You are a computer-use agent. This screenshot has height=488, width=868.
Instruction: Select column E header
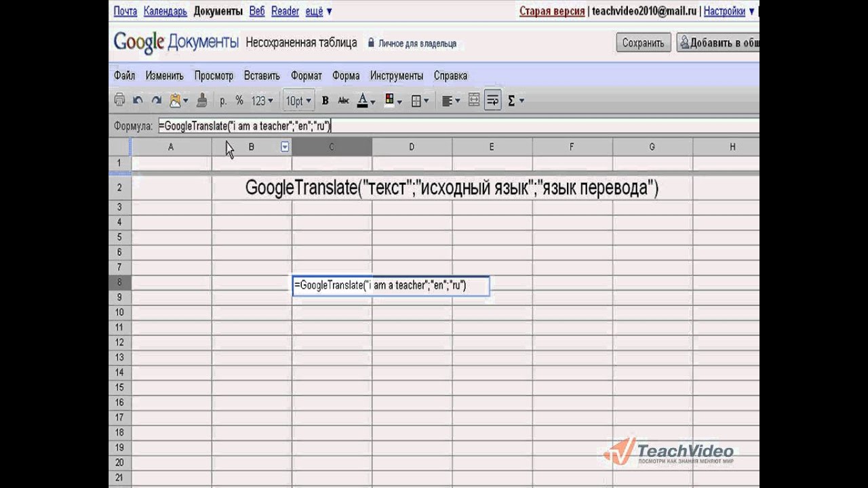click(492, 146)
